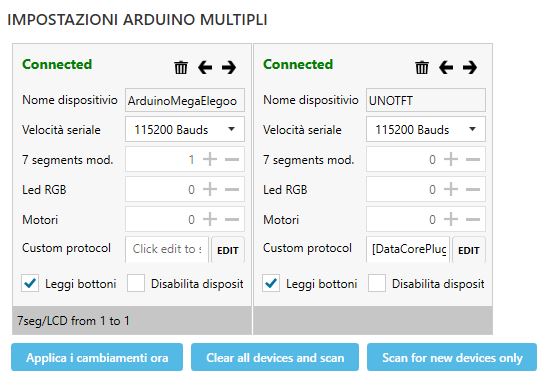Delete the UNOTFT device with trash icon
The height and width of the screenshot is (385, 549).
coord(422,67)
